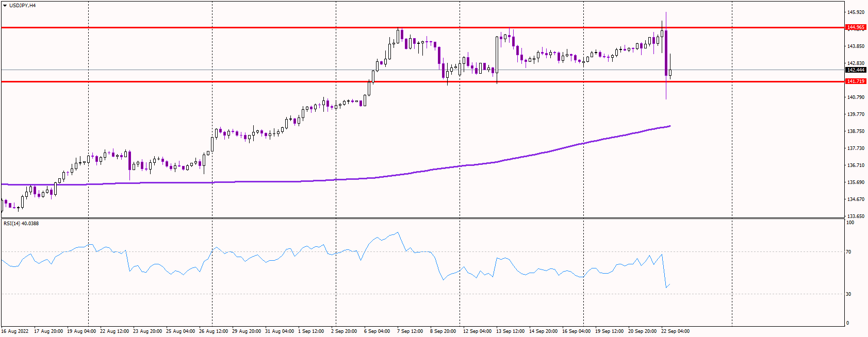Screen dimensions: 868x337
Task: Click the 7 Sep 12:00 time label
Action: pyautogui.click(x=410, y=331)
